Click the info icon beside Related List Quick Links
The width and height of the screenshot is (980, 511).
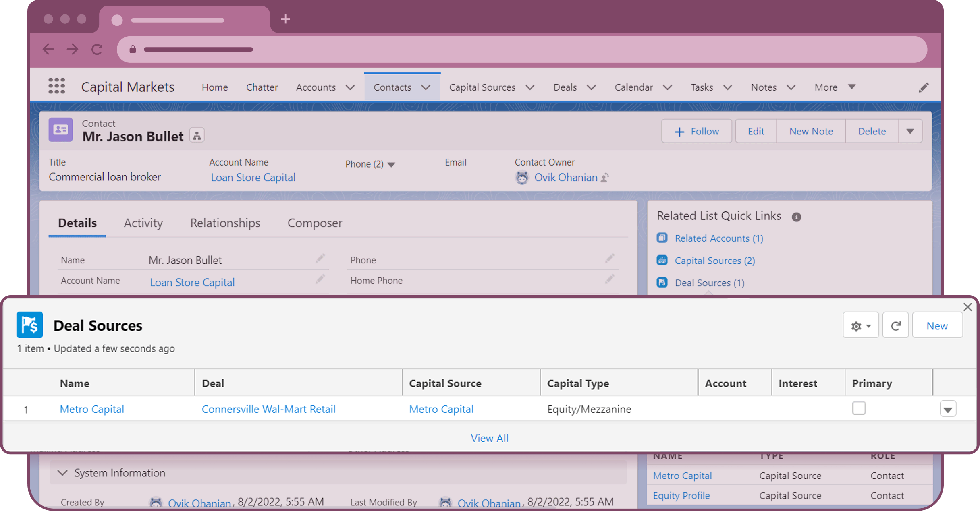[796, 217]
